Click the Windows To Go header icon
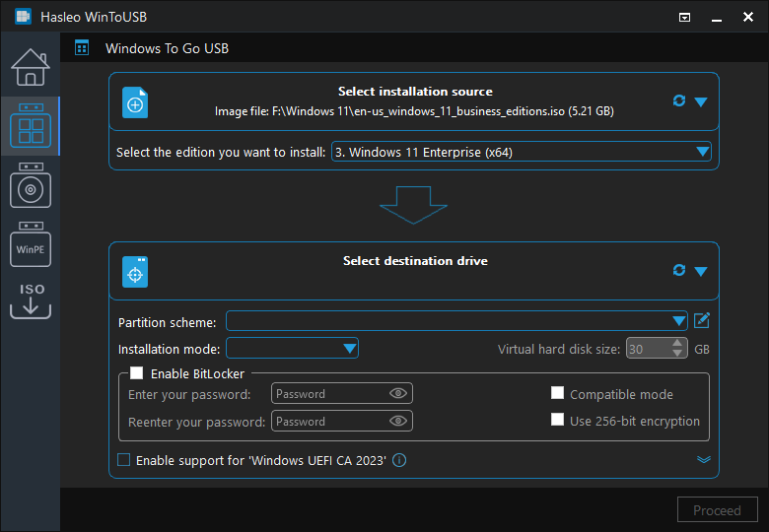The width and height of the screenshot is (769, 532). click(x=82, y=48)
